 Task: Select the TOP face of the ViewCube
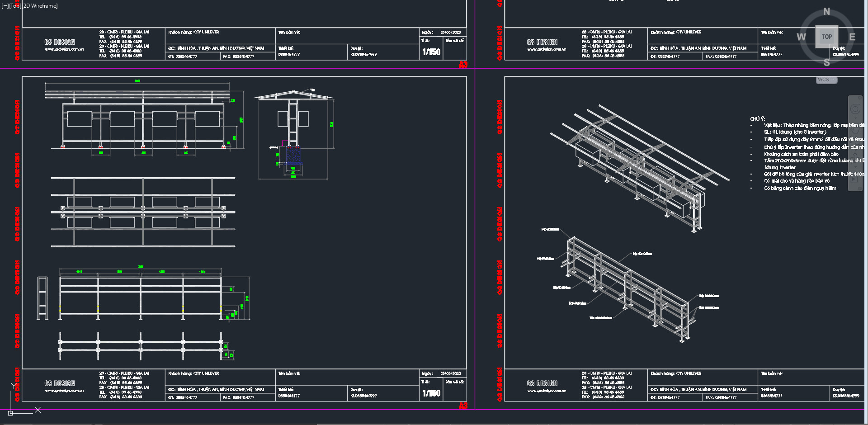[826, 37]
